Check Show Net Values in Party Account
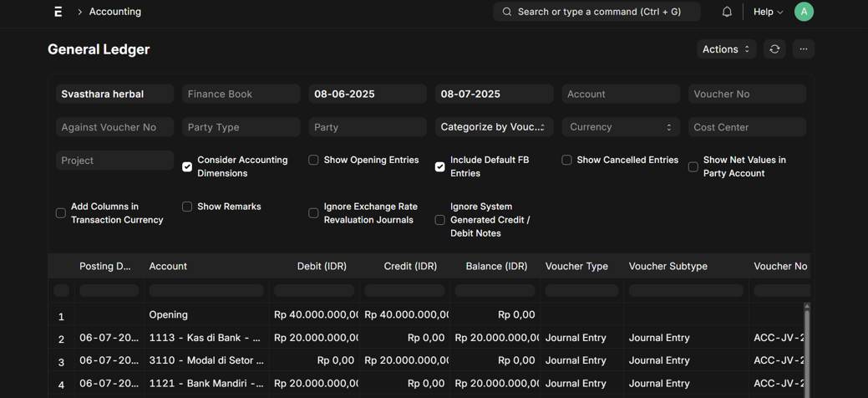Image resolution: width=868 pixels, height=398 pixels. 693,167
